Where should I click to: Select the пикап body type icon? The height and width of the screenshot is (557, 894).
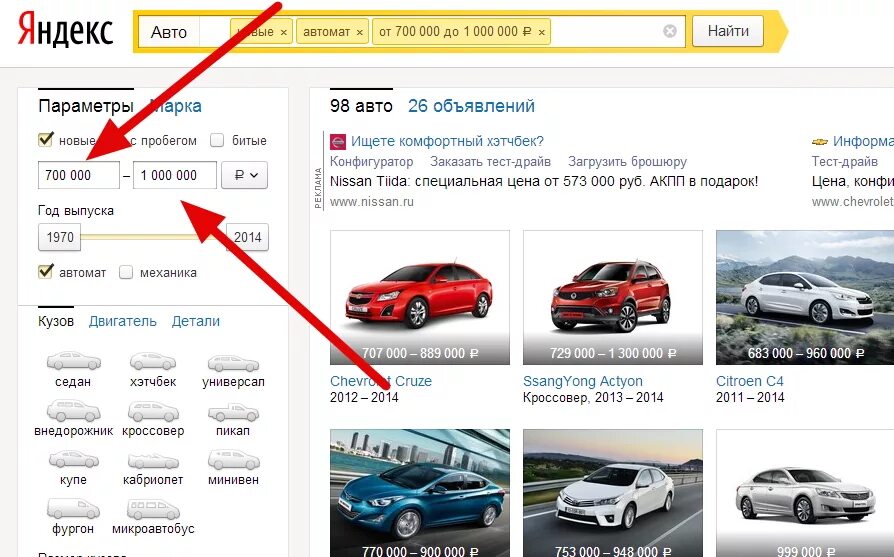(233, 412)
